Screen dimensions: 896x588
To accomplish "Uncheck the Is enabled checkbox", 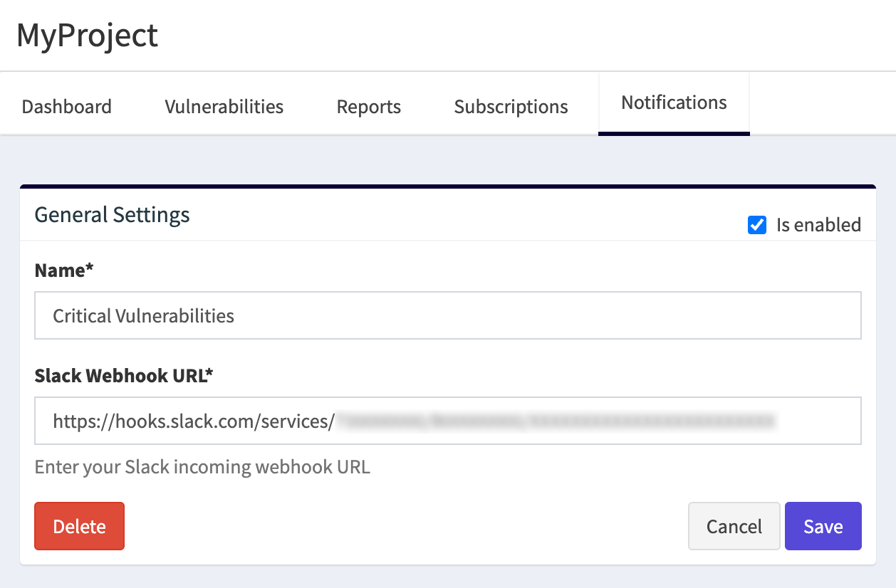I will pyautogui.click(x=756, y=225).
